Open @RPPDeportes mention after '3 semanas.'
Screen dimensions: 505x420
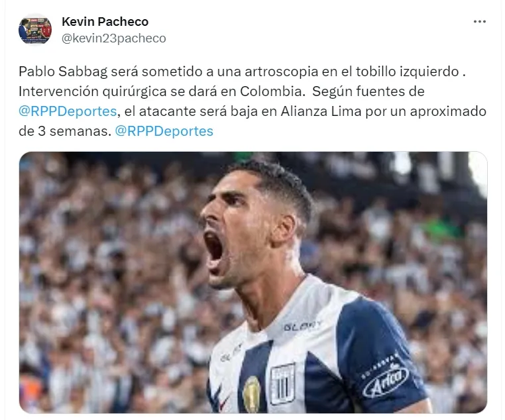click(x=164, y=131)
